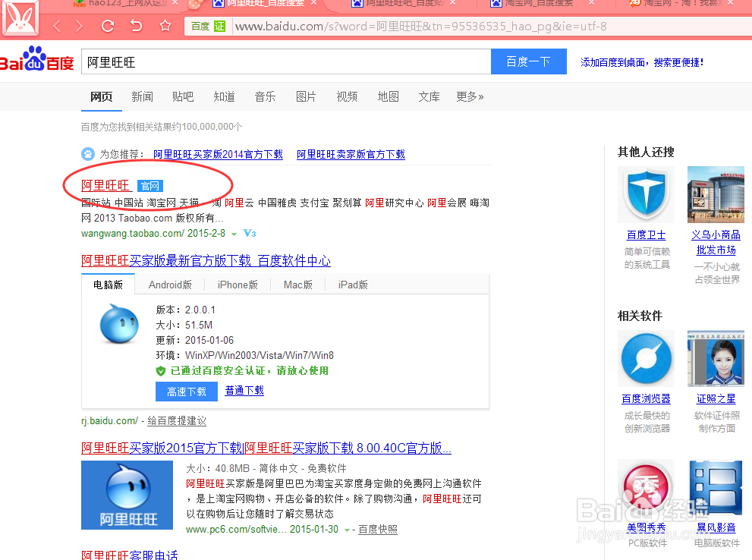752x560 pixels.
Task: Open 阿里旺旺买家版2015官方下载 result
Action: pos(266,448)
